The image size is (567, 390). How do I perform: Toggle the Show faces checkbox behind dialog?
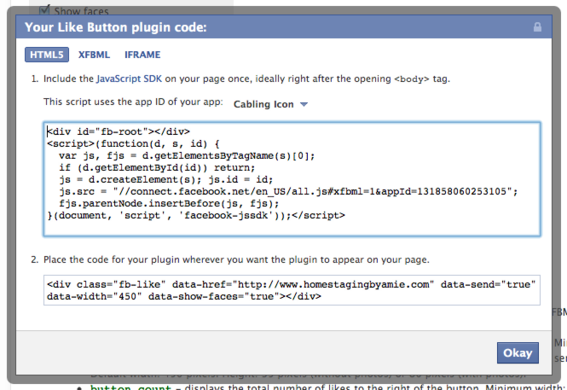click(x=44, y=10)
